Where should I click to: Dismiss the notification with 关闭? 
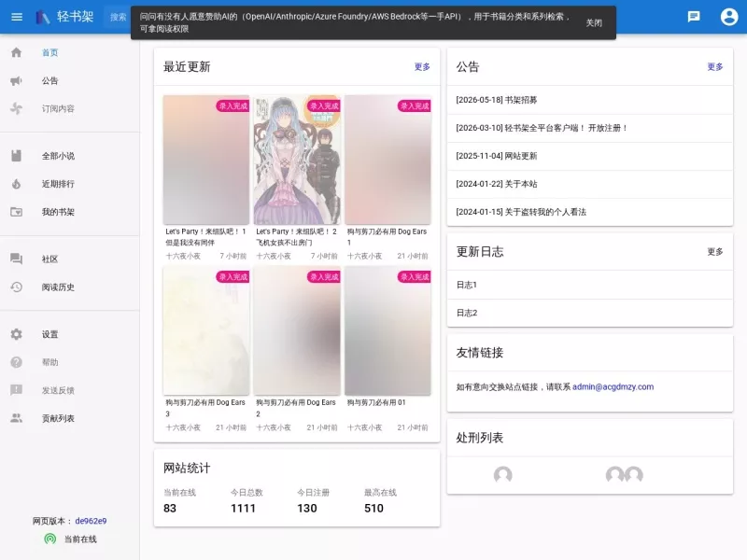(x=594, y=22)
